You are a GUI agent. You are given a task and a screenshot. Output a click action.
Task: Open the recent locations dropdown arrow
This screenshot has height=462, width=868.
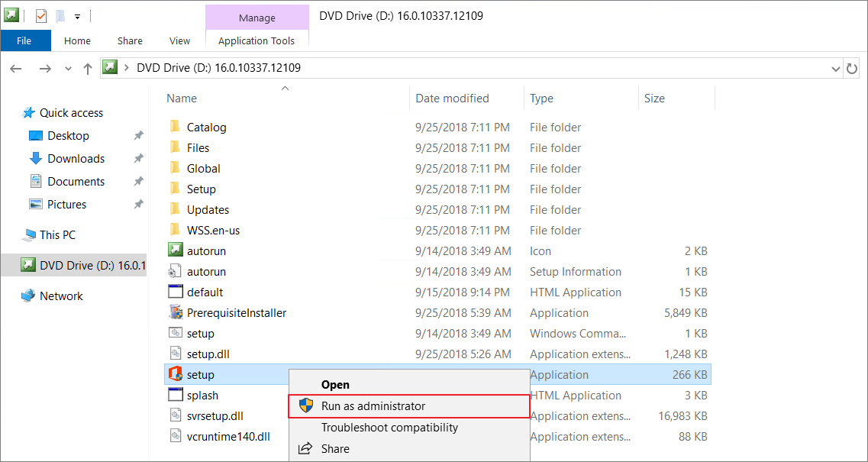pyautogui.click(x=68, y=69)
